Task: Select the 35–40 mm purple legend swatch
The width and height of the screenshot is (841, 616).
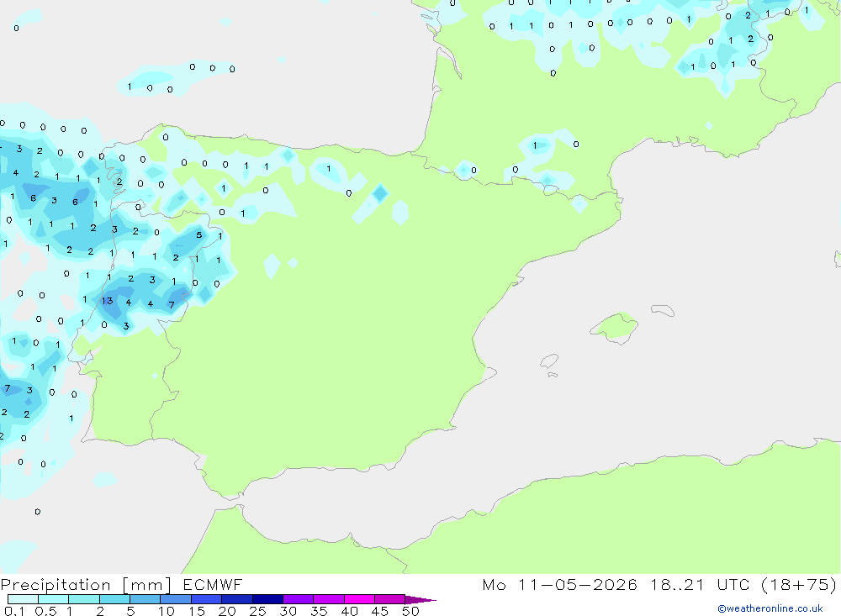Action: tap(329, 599)
